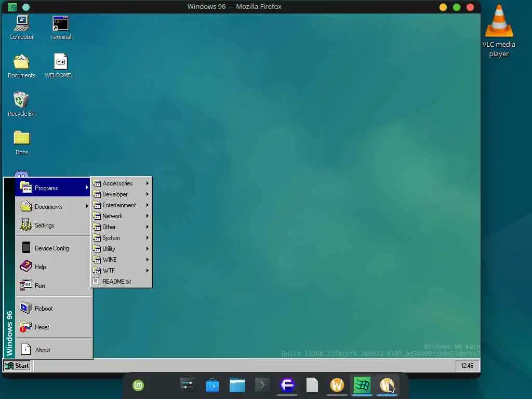Open Settings from the Start menu
This screenshot has width=532, height=399.
click(52, 225)
